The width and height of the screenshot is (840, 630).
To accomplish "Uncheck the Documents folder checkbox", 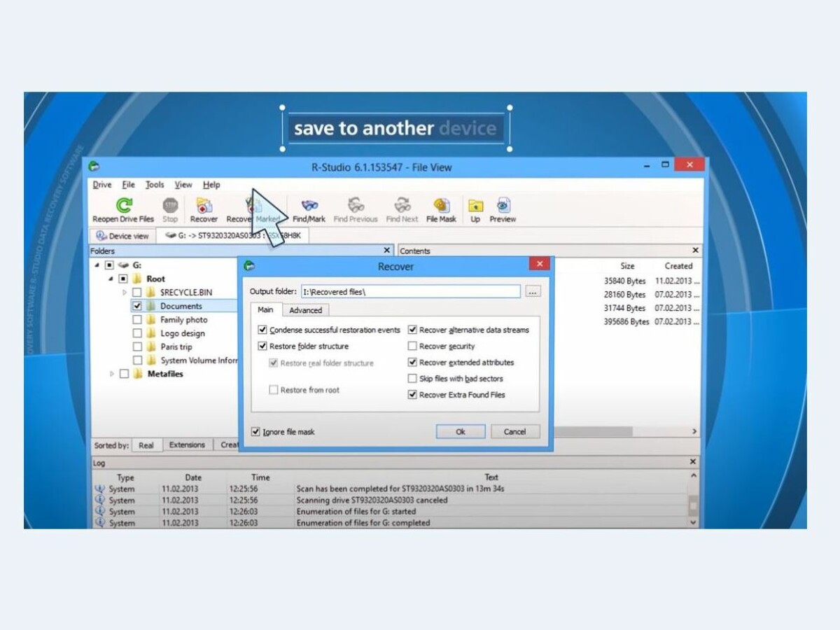I will pyautogui.click(x=137, y=306).
